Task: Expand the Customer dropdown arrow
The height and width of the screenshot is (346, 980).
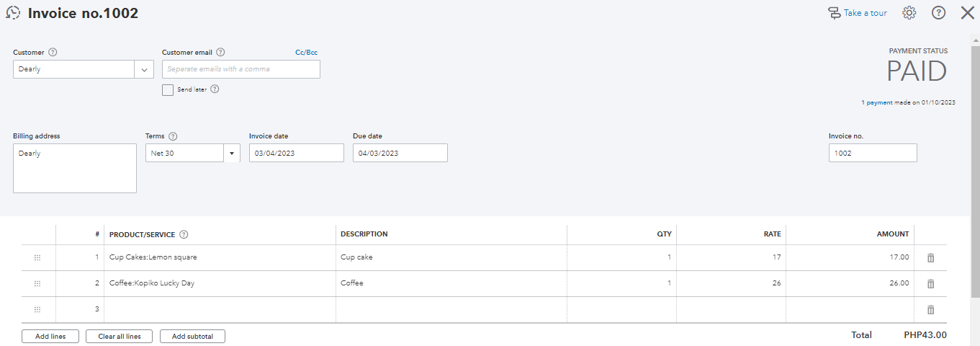Action: pyautogui.click(x=144, y=69)
